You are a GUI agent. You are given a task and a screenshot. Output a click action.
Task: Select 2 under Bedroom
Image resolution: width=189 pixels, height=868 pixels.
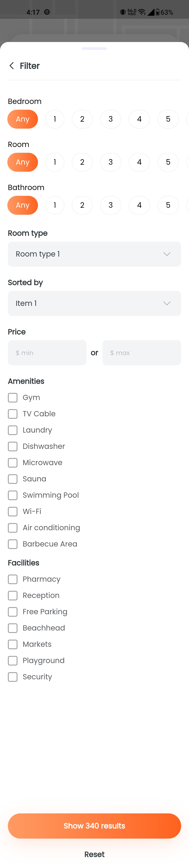click(82, 119)
